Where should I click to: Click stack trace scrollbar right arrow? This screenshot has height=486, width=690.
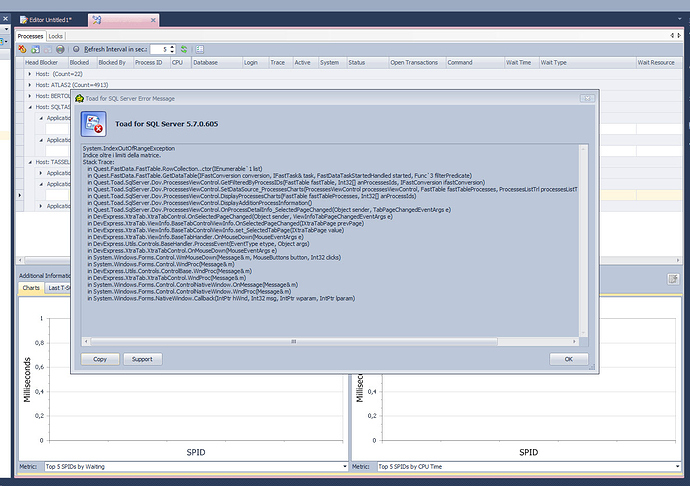pyautogui.click(x=574, y=342)
